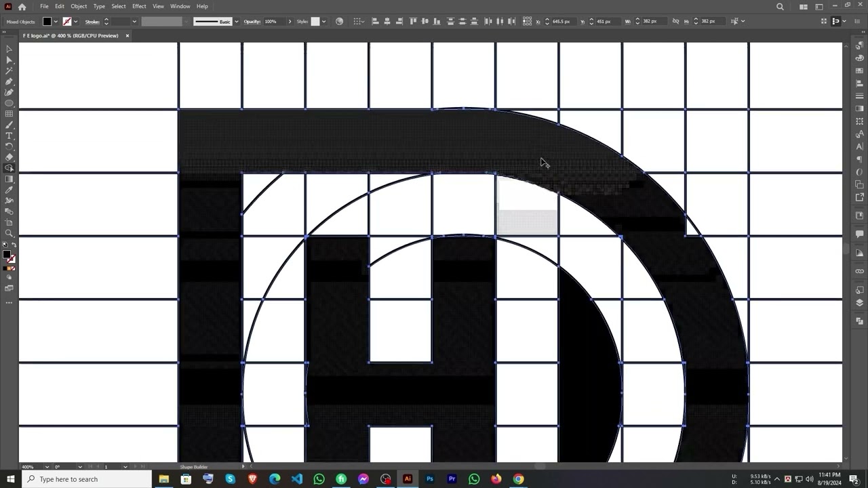Viewport: 868px width, 488px height.
Task: Open zoom level dropdown at status bar
Action: click(47, 467)
